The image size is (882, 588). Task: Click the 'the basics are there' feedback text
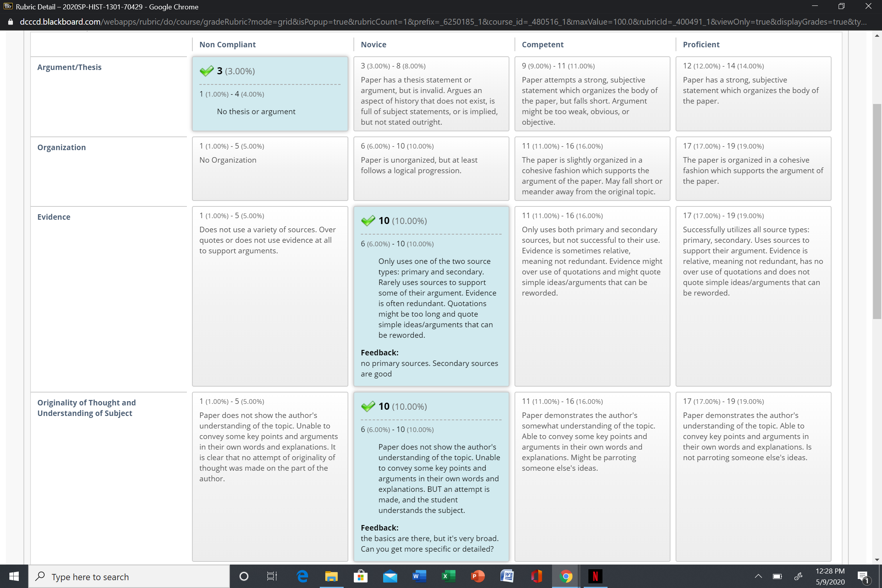pyautogui.click(x=429, y=543)
